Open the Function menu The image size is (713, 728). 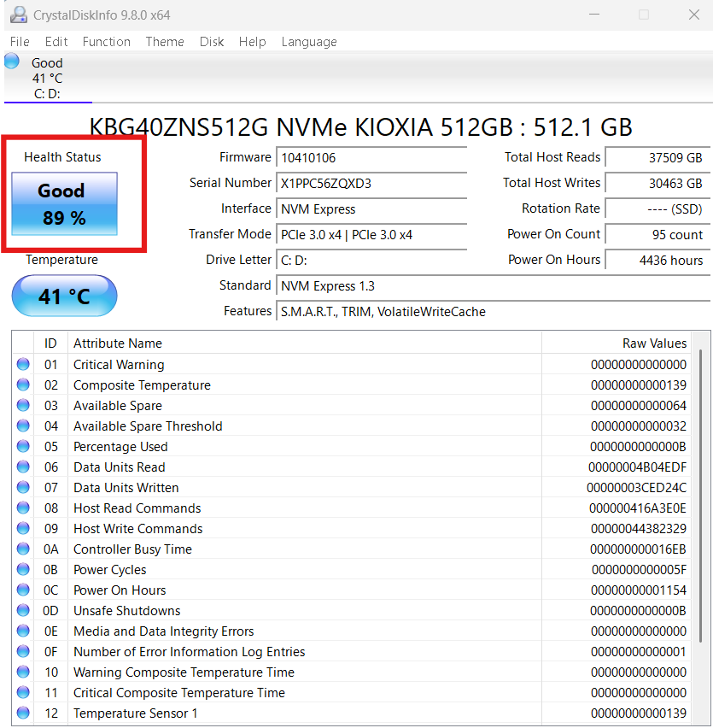click(106, 41)
